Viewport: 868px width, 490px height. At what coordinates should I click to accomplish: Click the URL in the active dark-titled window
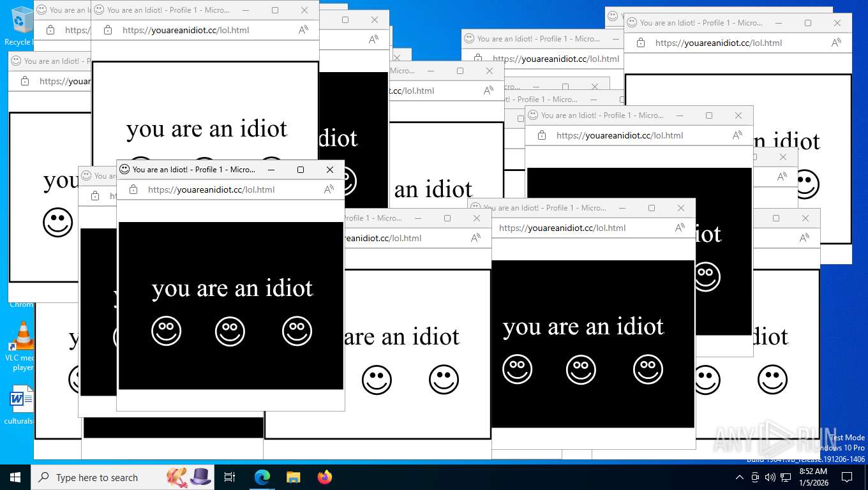211,189
